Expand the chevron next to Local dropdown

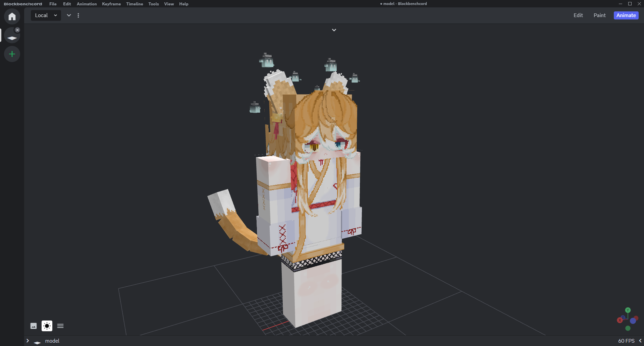click(69, 15)
